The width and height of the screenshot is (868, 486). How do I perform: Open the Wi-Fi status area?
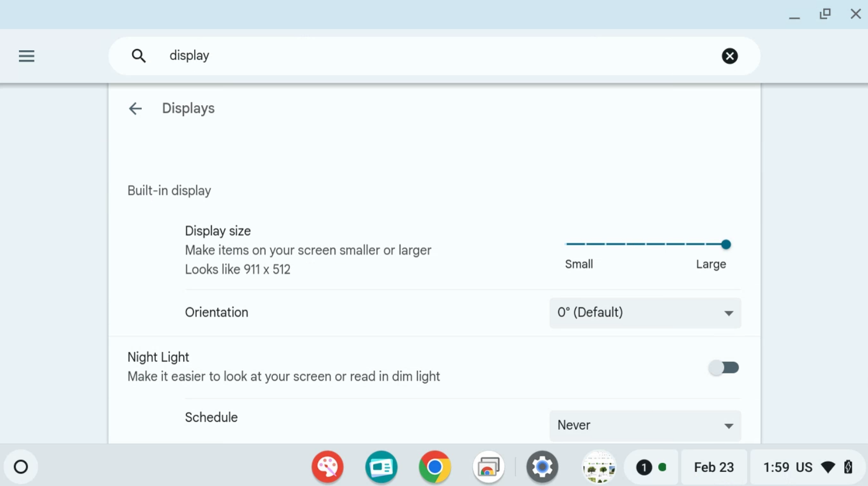[829, 467]
